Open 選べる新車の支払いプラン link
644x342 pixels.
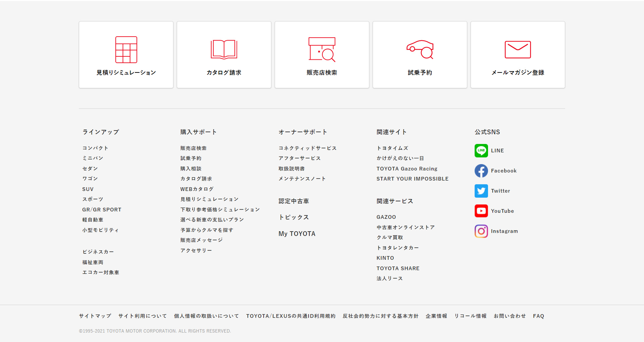pyautogui.click(x=212, y=220)
